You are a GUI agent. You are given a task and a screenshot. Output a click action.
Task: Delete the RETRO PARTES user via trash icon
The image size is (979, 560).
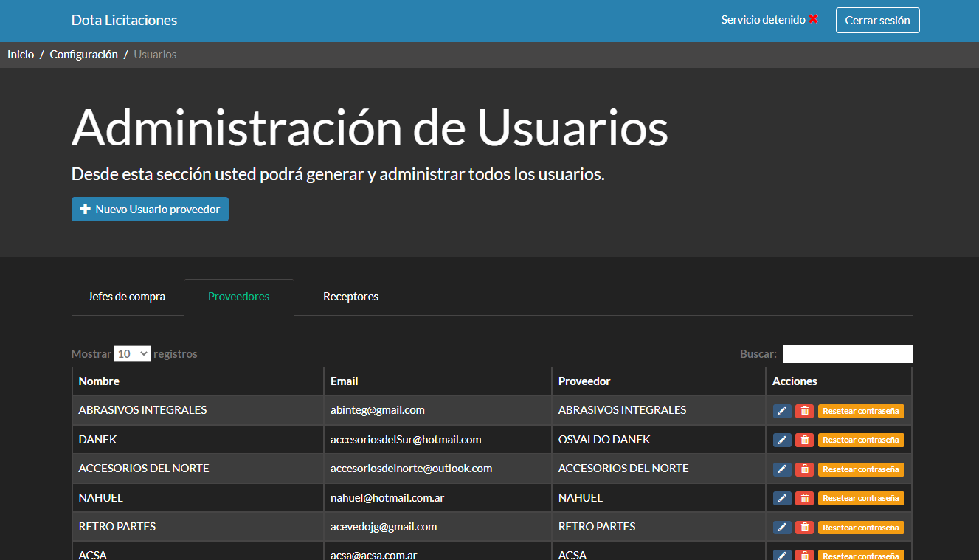click(804, 528)
